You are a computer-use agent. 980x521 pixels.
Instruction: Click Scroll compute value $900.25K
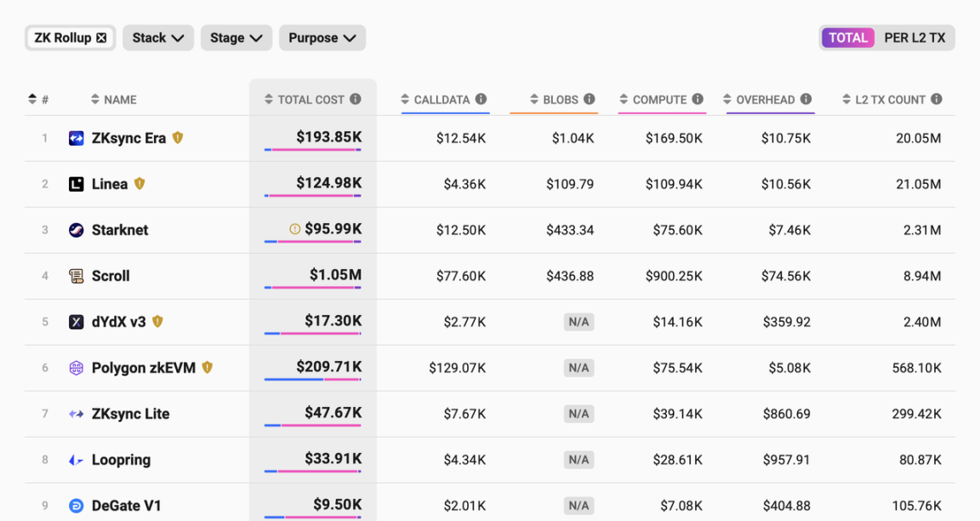click(x=674, y=276)
